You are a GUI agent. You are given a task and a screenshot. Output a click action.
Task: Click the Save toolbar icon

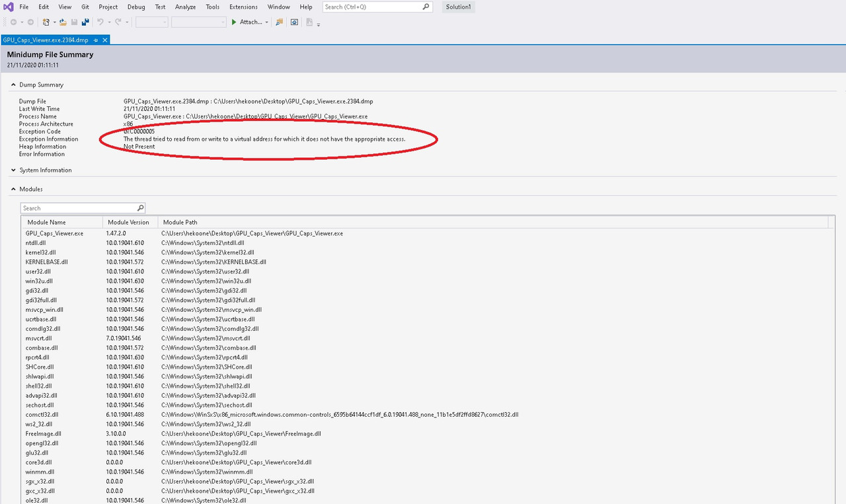click(x=74, y=22)
